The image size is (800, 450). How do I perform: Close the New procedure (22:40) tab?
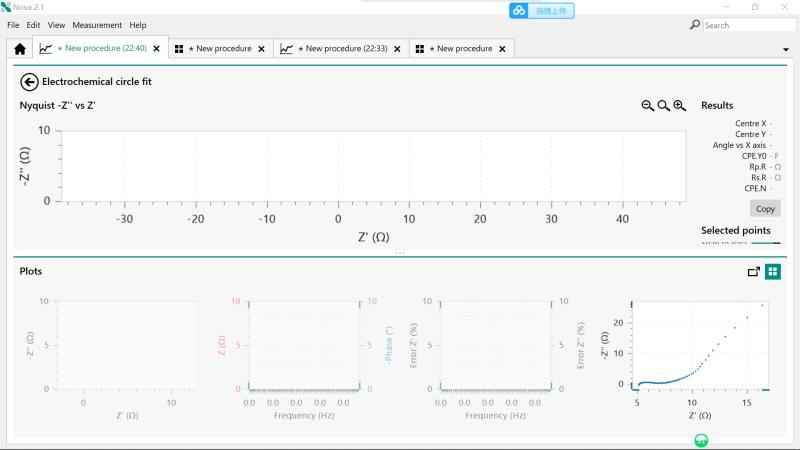click(157, 49)
